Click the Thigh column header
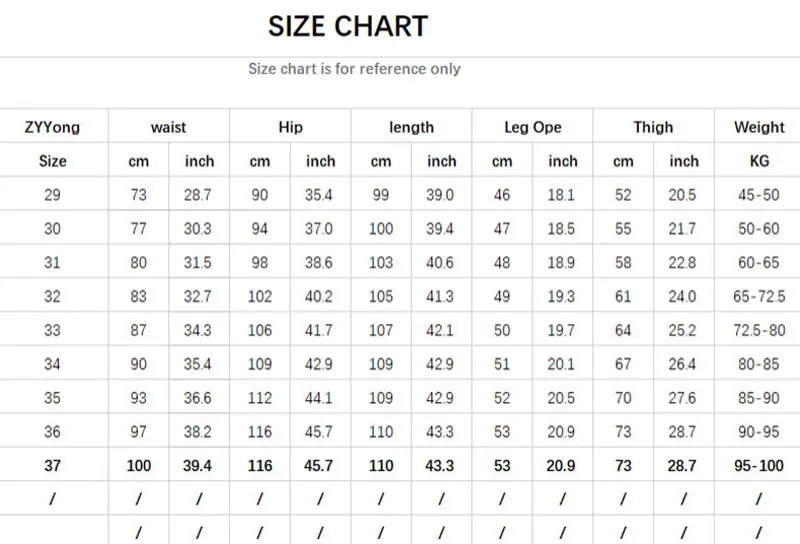 653,127
